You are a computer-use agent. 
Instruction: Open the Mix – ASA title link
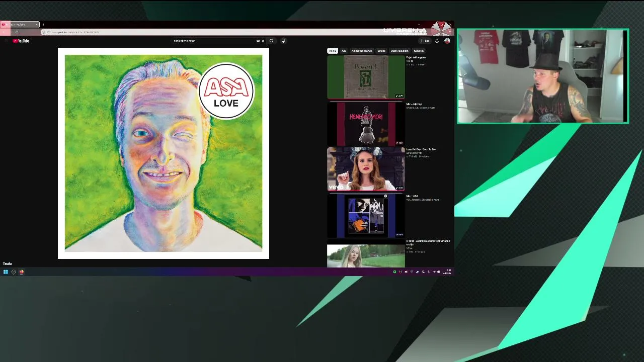click(x=412, y=196)
